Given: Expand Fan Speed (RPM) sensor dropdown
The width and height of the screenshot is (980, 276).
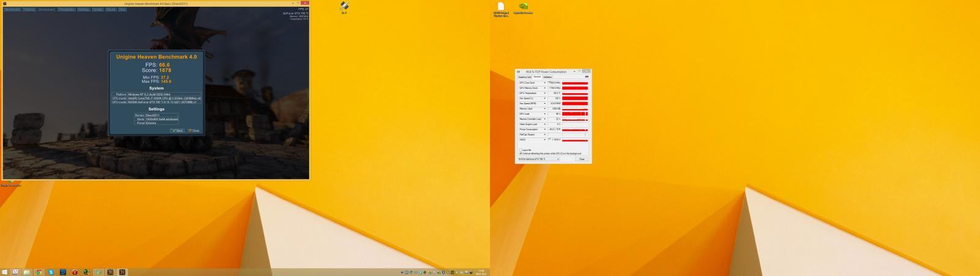Looking at the screenshot, I should [545, 104].
